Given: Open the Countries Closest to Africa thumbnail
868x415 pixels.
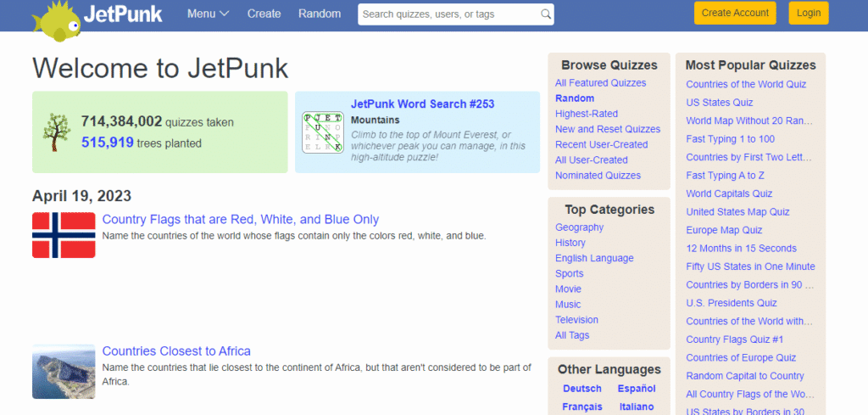Looking at the screenshot, I should 64,371.
